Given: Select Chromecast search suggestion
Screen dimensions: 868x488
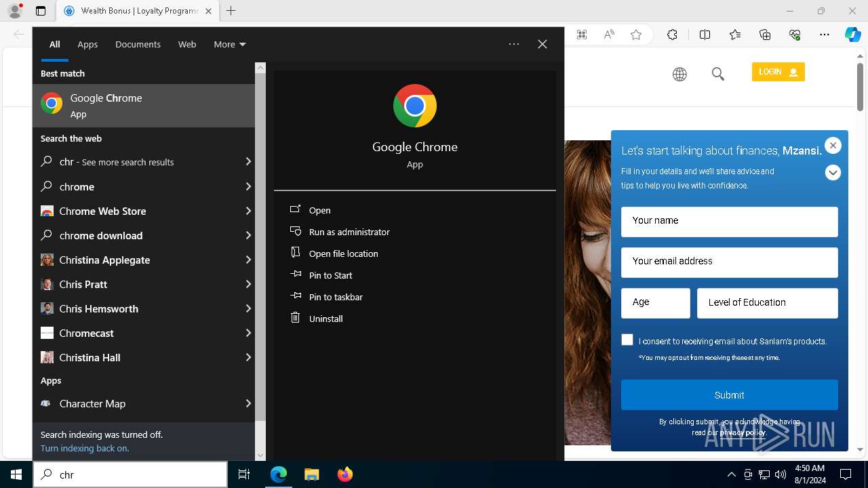Looking at the screenshot, I should (144, 333).
